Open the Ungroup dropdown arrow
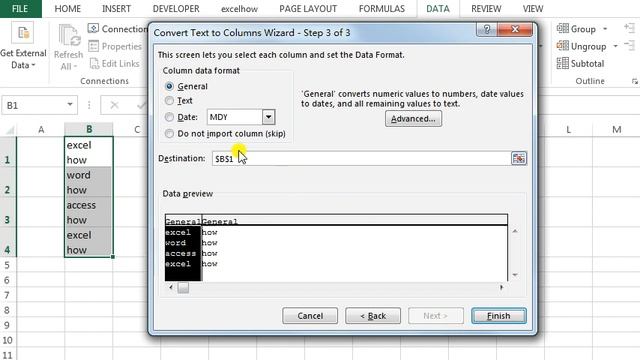 [x=615, y=46]
